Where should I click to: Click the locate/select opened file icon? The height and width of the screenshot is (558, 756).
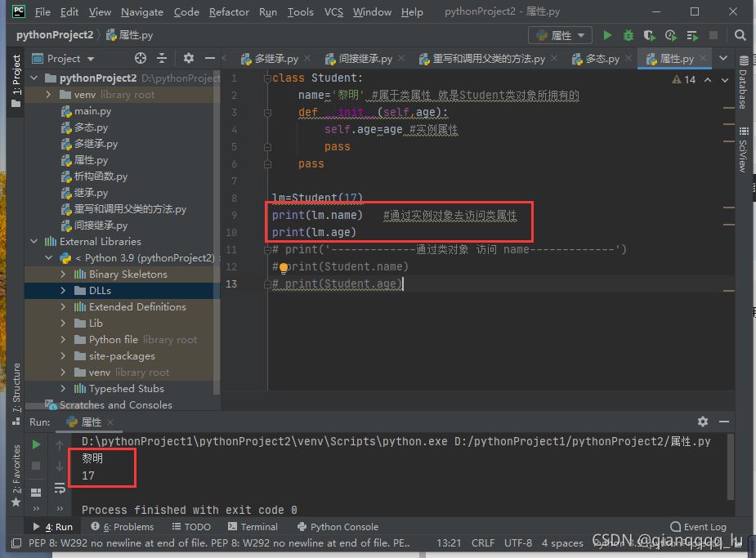141,58
